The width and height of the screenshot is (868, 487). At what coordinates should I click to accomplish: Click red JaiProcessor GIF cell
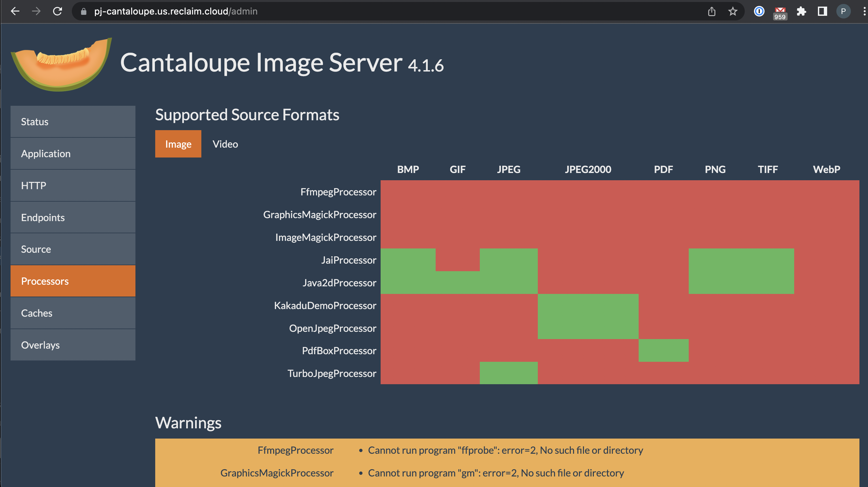click(x=457, y=260)
